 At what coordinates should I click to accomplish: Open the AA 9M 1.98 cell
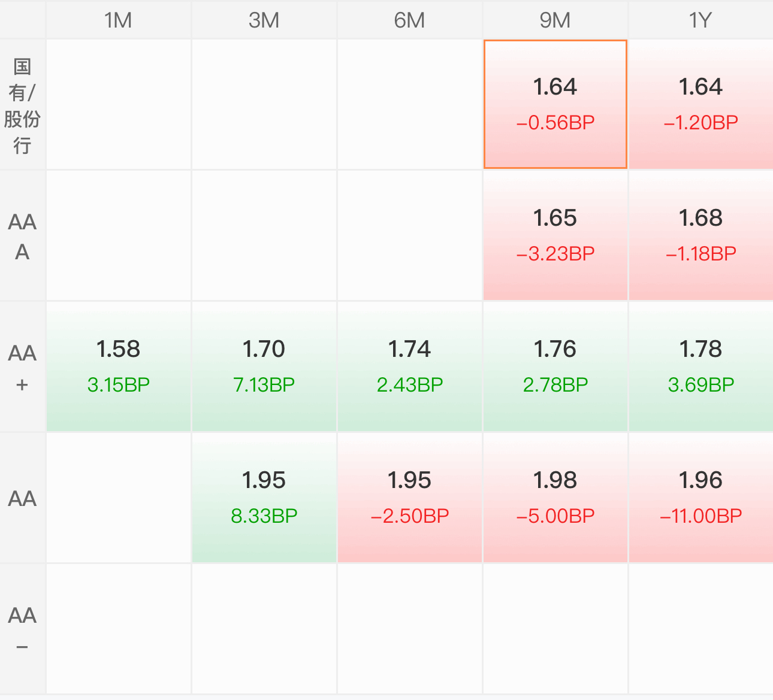coord(555,498)
